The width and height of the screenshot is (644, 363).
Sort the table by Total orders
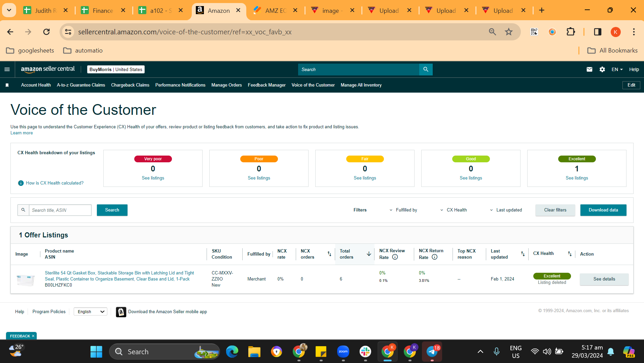(369, 254)
